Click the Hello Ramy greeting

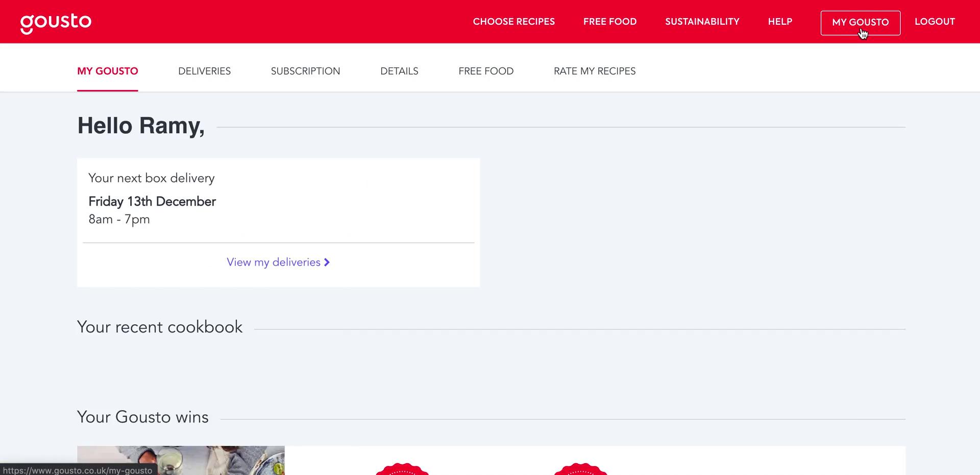tap(141, 126)
